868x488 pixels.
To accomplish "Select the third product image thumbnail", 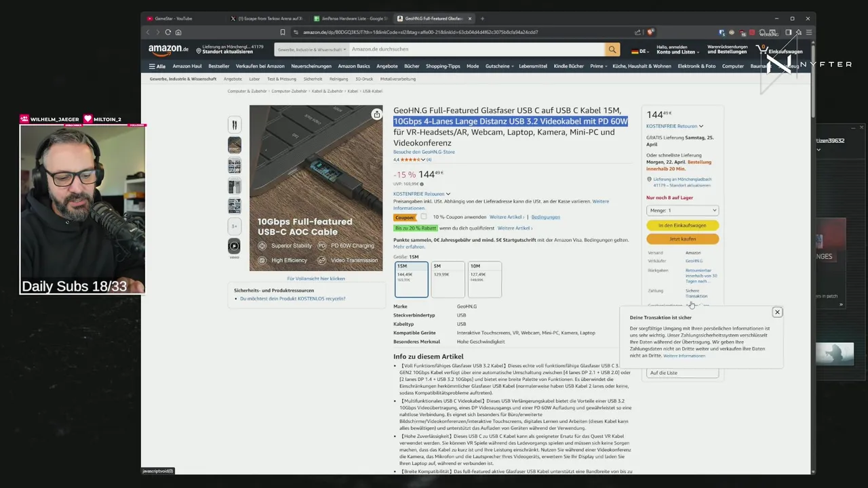I will tap(234, 165).
